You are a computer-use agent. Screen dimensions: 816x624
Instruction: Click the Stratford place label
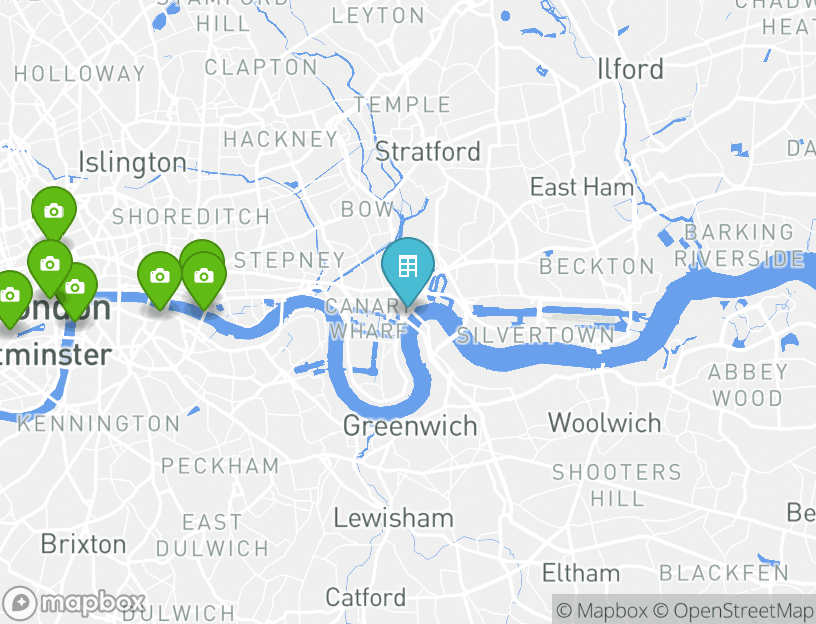[427, 151]
